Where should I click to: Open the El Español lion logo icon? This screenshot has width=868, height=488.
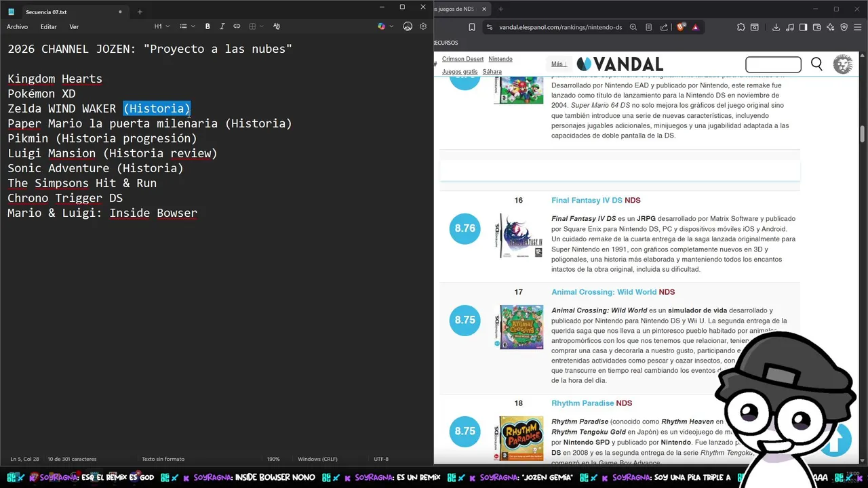click(x=843, y=64)
